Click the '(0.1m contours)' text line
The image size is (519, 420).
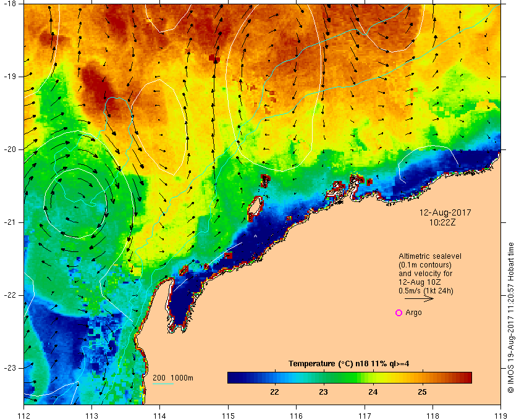click(425, 265)
